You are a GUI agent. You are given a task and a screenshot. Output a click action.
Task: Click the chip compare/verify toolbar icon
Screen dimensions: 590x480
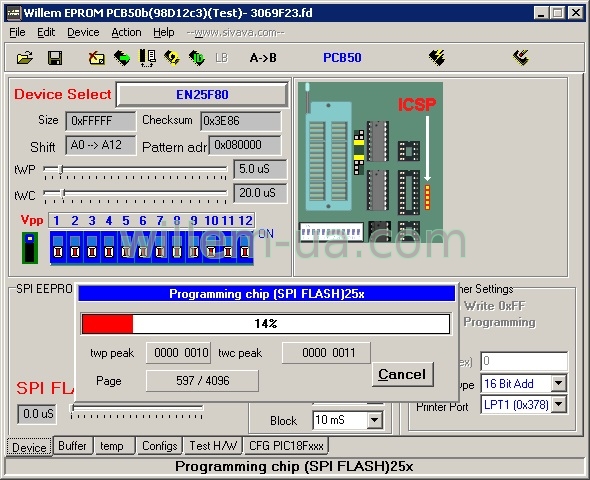point(148,58)
